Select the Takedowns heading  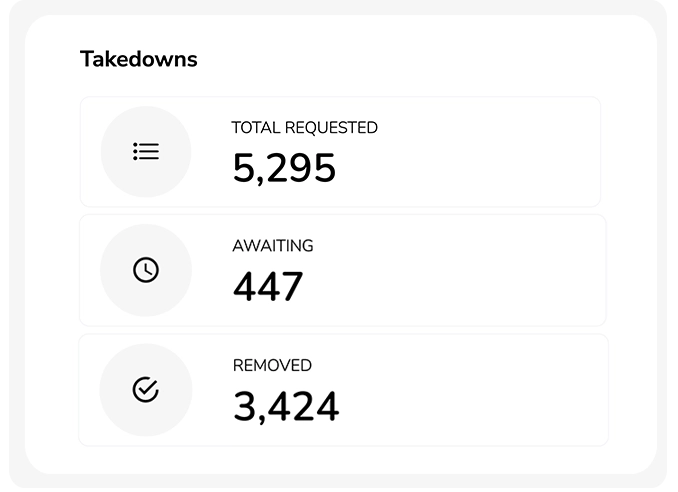(138, 59)
